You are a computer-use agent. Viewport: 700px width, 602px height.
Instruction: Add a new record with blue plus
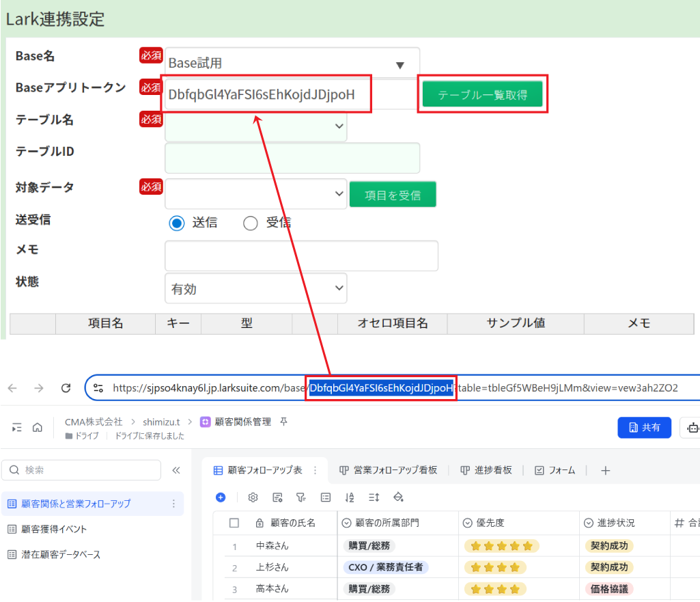(221, 497)
